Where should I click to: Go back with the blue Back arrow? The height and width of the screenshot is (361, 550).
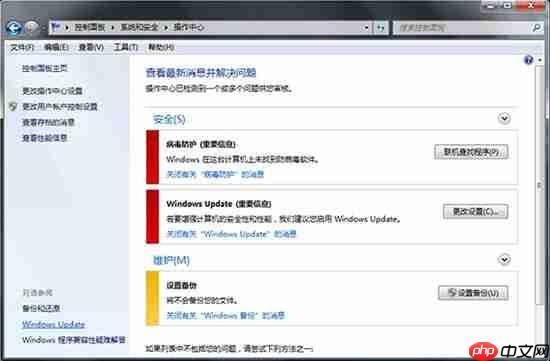(14, 27)
